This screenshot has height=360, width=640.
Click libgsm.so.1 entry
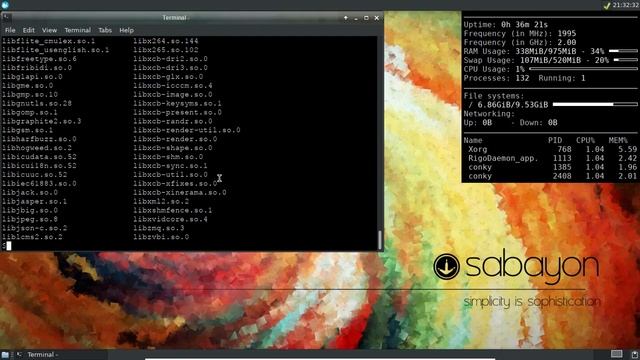[x=28, y=130]
